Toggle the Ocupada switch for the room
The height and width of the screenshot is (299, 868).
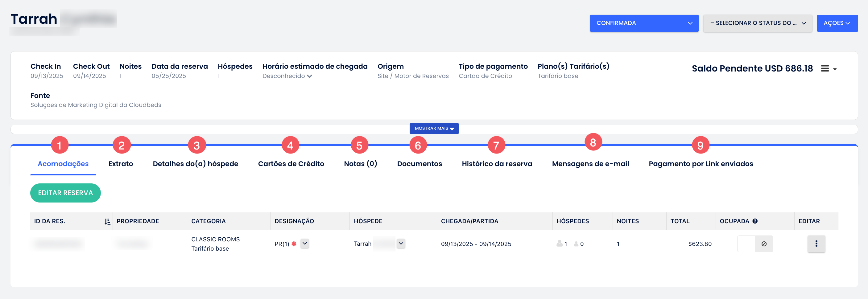[x=746, y=244]
